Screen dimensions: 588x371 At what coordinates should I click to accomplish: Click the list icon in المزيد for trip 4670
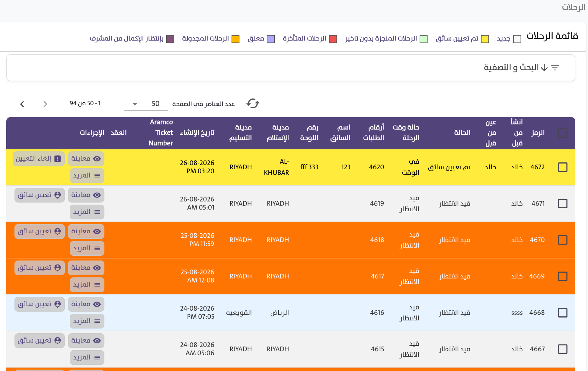point(97,248)
